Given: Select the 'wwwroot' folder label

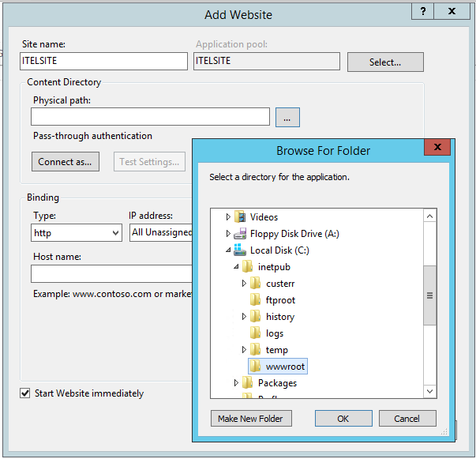Looking at the screenshot, I should pos(285,367).
